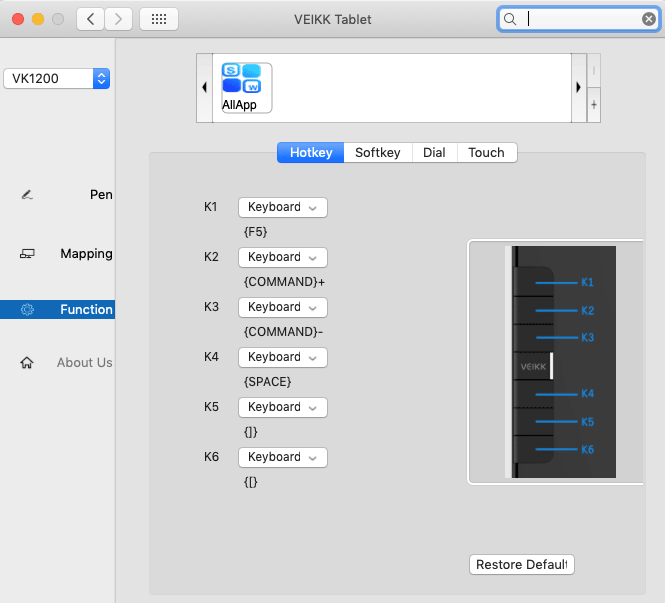Open K2 Keyboard dropdown
Screen dimensions: 665x603
pyautogui.click(x=283, y=257)
